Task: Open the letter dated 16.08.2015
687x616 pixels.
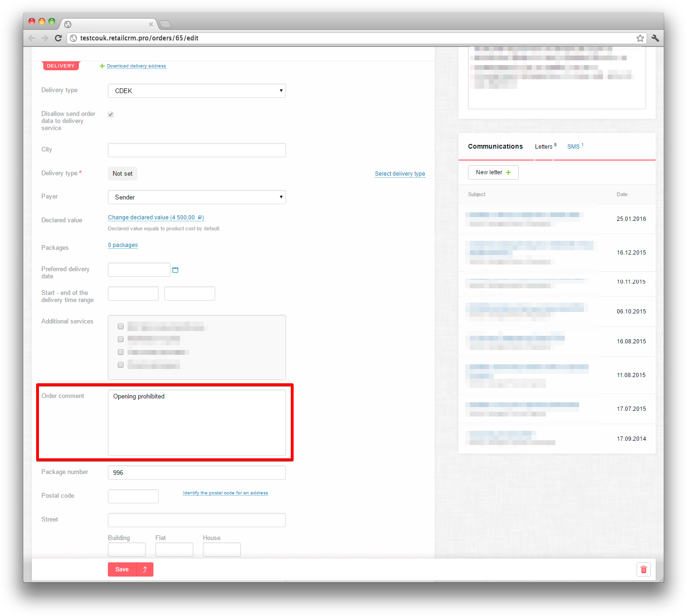Action: (557, 341)
